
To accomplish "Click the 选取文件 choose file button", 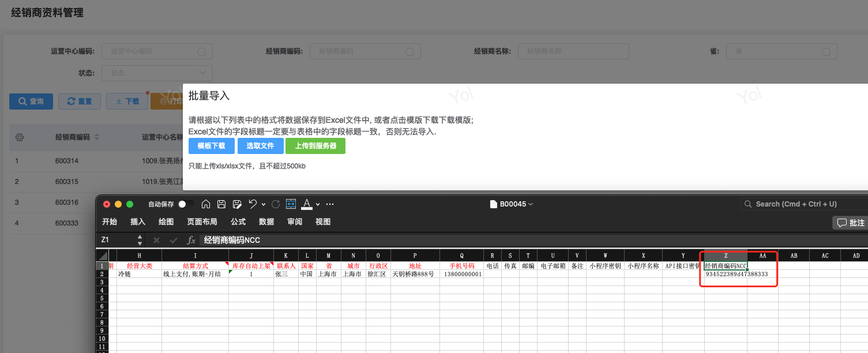I will [260, 146].
